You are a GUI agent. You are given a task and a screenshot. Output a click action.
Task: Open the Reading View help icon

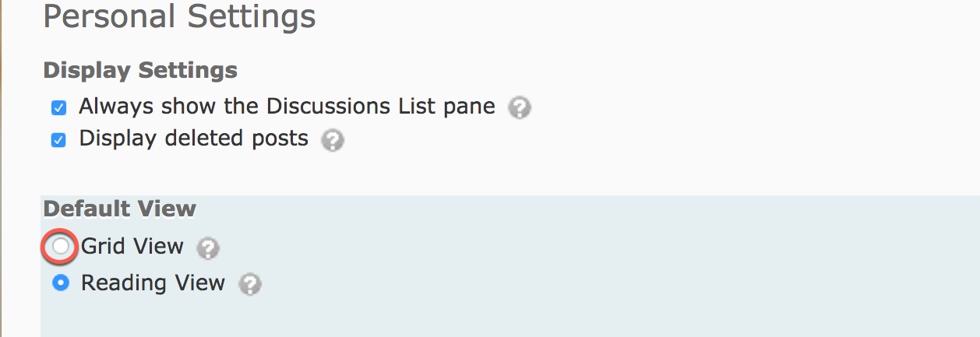(x=249, y=284)
